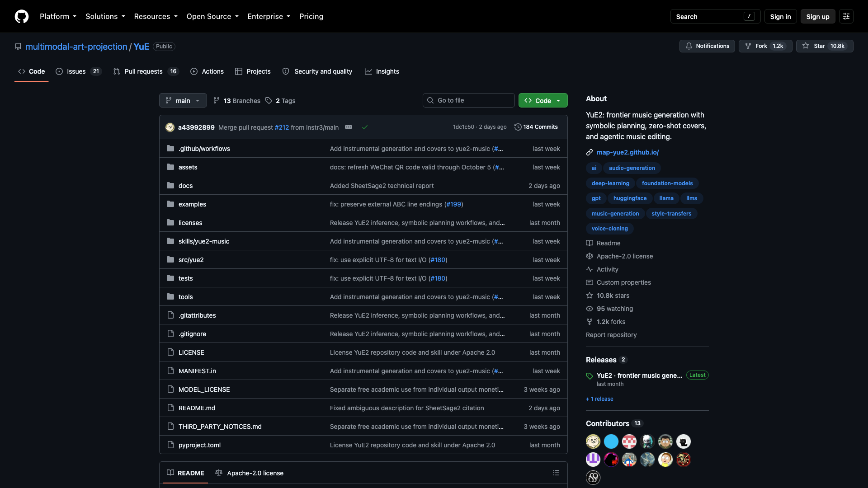868x488 pixels.
Task: Expand the Platform menu
Action: pyautogui.click(x=58, y=16)
